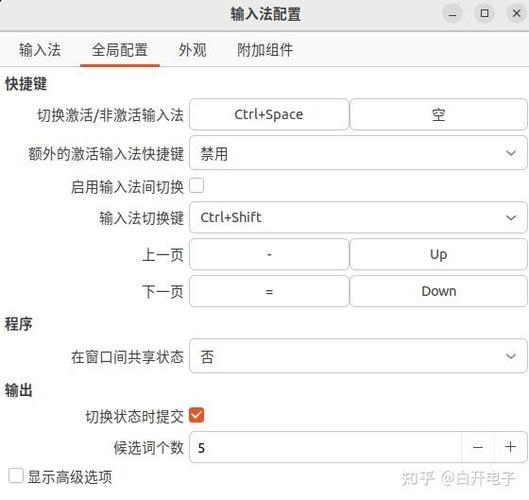The height and width of the screenshot is (500, 529).
Task: Click the 下一页 equals key button
Action: click(x=269, y=291)
